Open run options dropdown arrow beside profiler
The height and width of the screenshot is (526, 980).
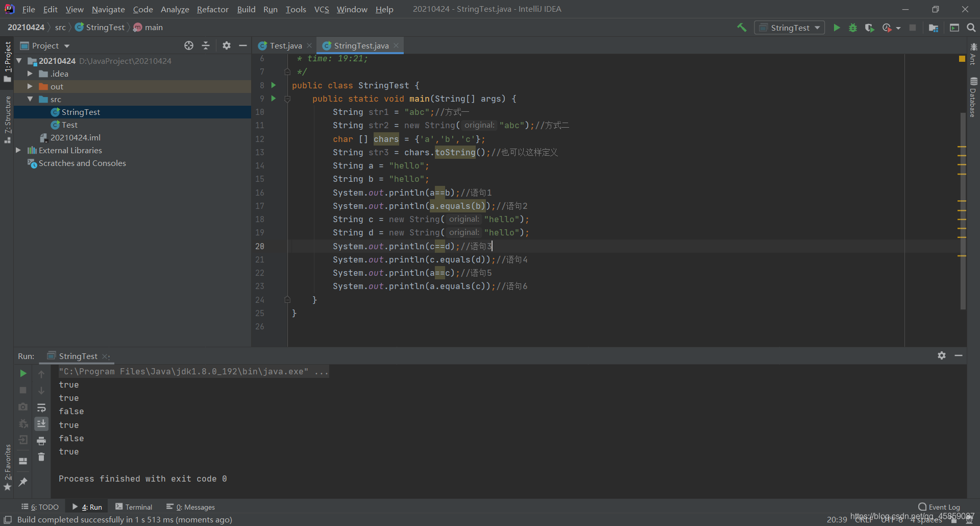898,28
